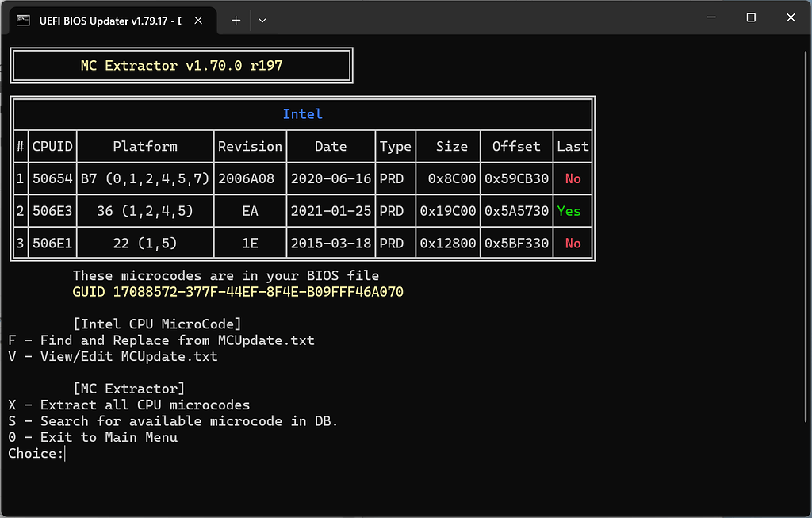Click offset value 0x5BF330
The image size is (812, 518).
pos(516,244)
